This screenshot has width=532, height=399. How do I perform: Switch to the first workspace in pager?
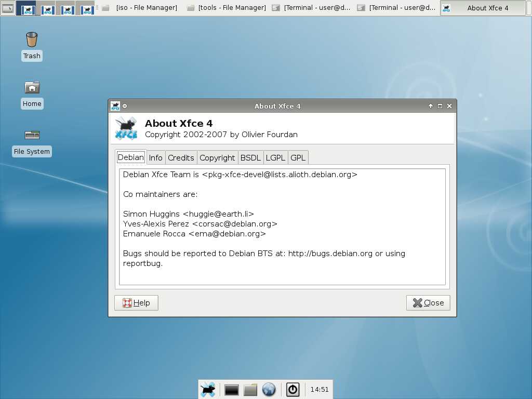[x=26, y=8]
